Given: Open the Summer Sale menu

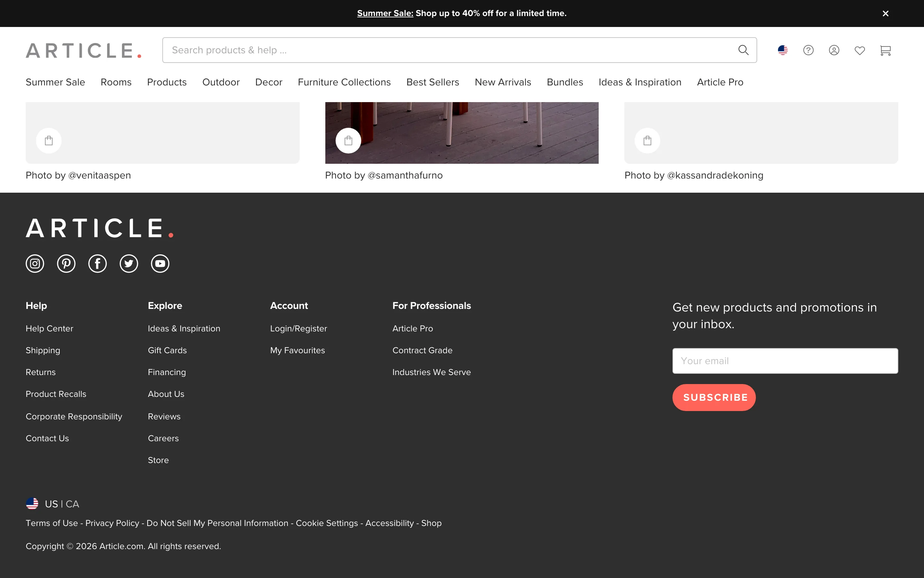Looking at the screenshot, I should [56, 82].
